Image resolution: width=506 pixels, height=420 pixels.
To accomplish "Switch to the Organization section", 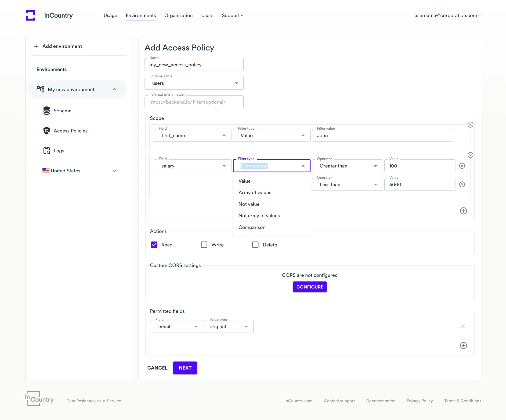I will pyautogui.click(x=178, y=15).
